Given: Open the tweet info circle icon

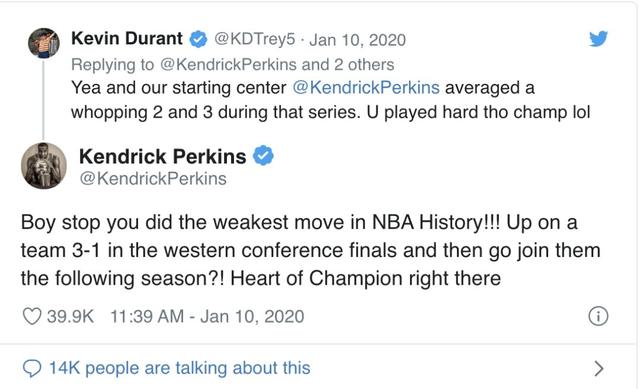Looking at the screenshot, I should 598,316.
